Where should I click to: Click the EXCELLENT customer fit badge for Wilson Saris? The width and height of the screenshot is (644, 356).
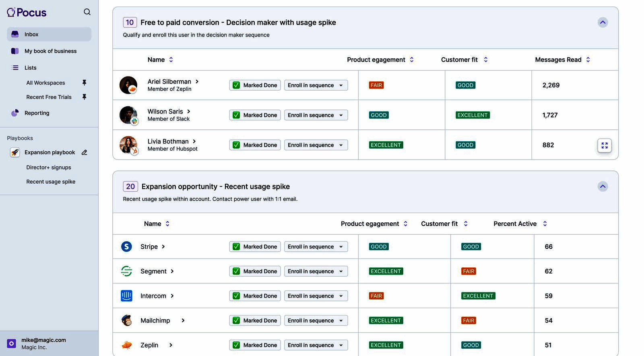[x=473, y=115]
